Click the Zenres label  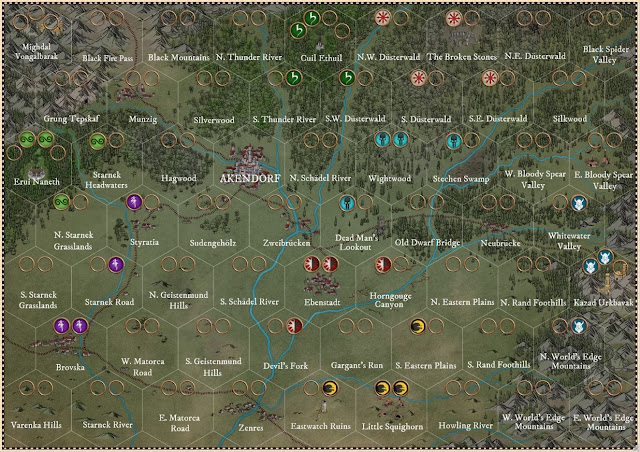coord(251,428)
